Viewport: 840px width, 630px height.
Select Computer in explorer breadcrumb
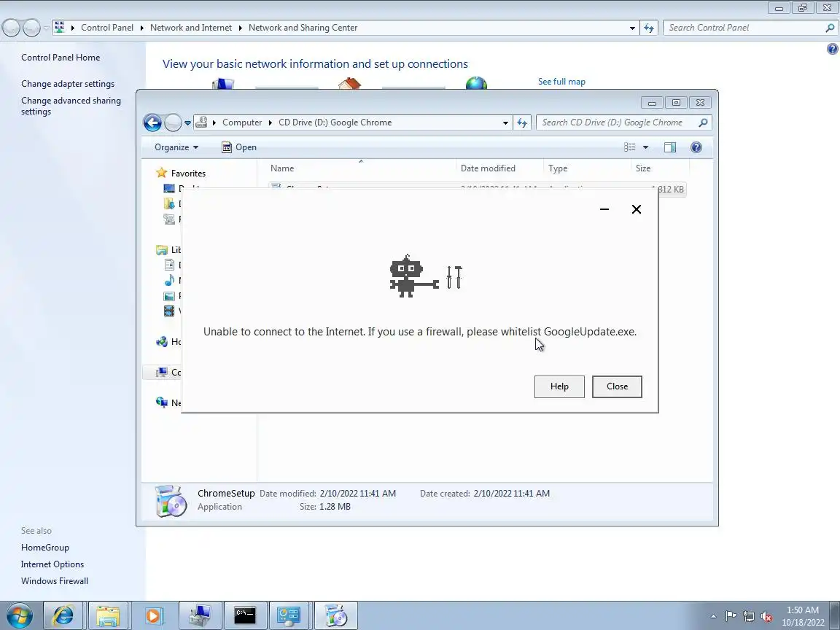point(242,122)
